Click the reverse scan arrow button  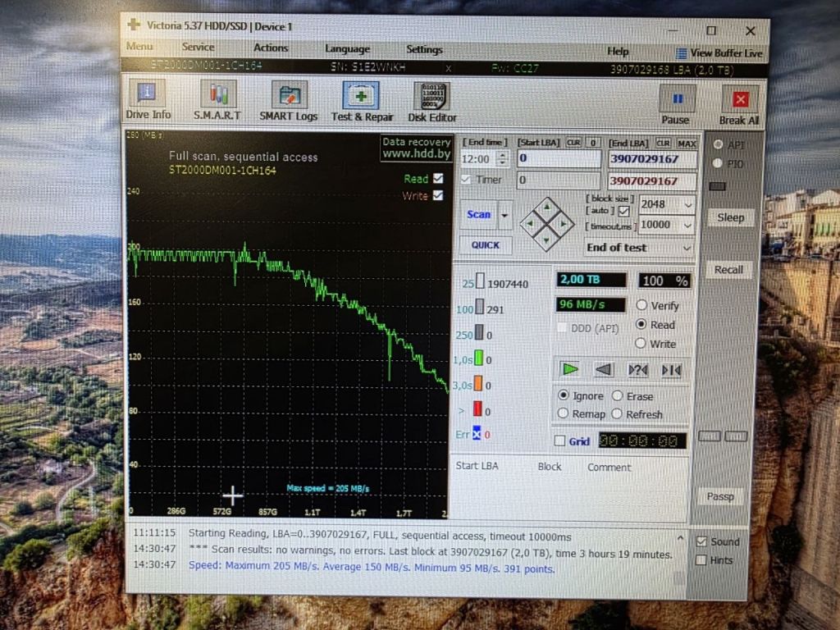pyautogui.click(x=603, y=370)
